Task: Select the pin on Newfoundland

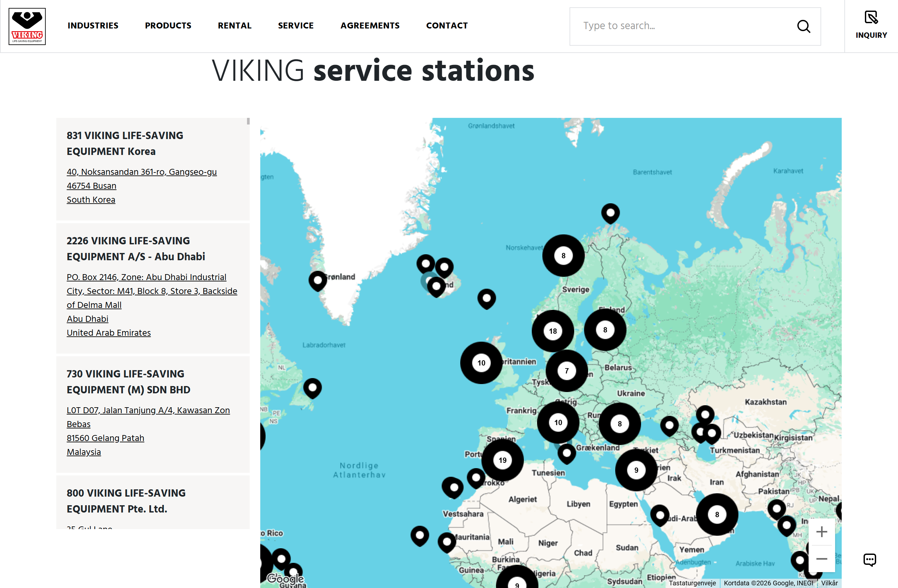Action: 313,388
